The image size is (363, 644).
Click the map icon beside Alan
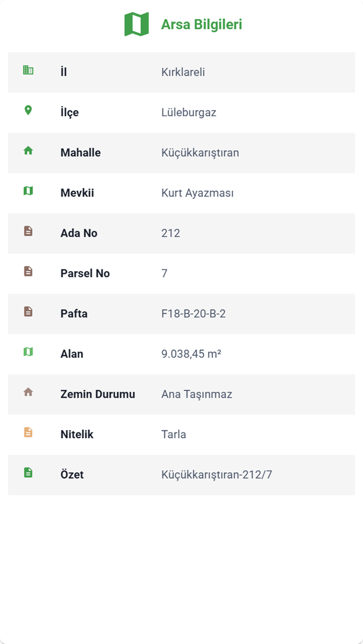[28, 352]
